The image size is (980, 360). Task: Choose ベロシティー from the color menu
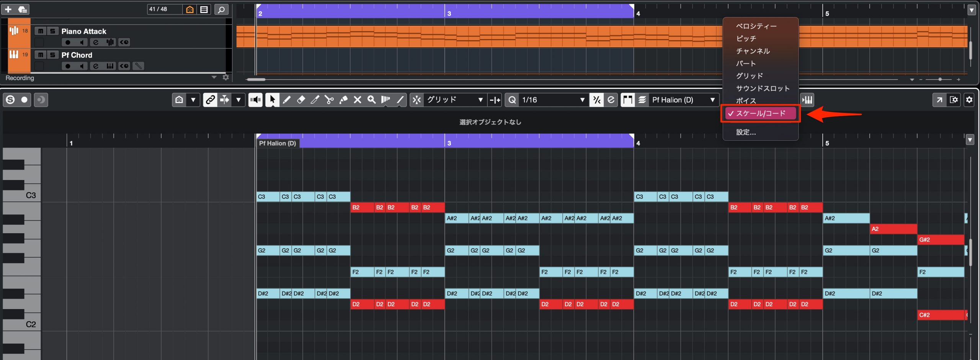[756, 26]
